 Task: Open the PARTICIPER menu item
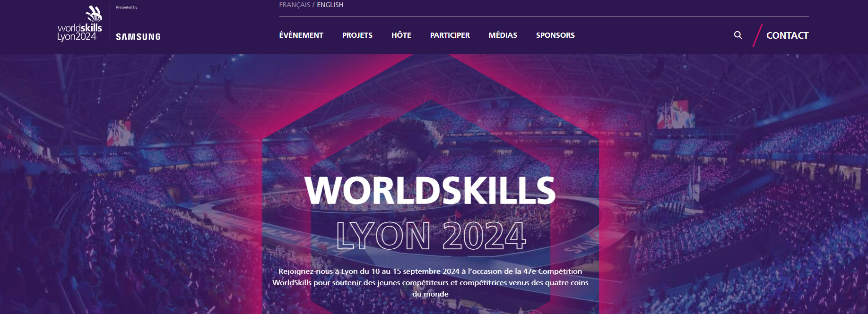pos(450,35)
